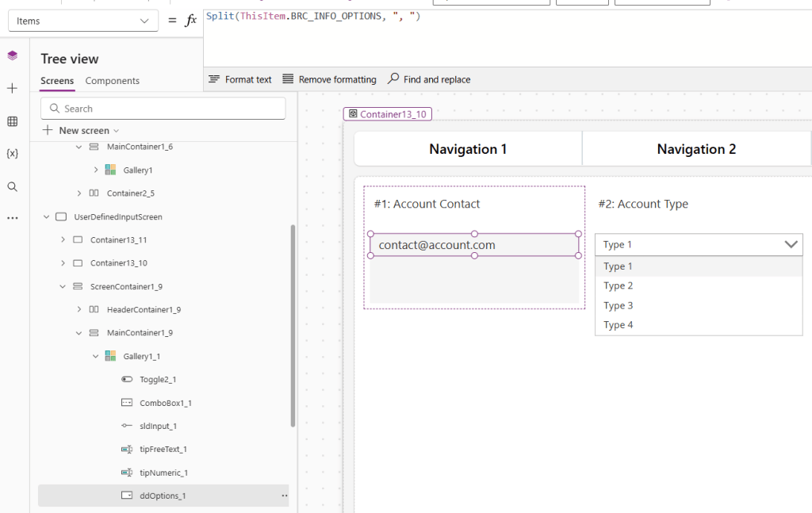Open the sidebar ellipsis more options
The width and height of the screenshot is (812, 513).
[x=12, y=218]
